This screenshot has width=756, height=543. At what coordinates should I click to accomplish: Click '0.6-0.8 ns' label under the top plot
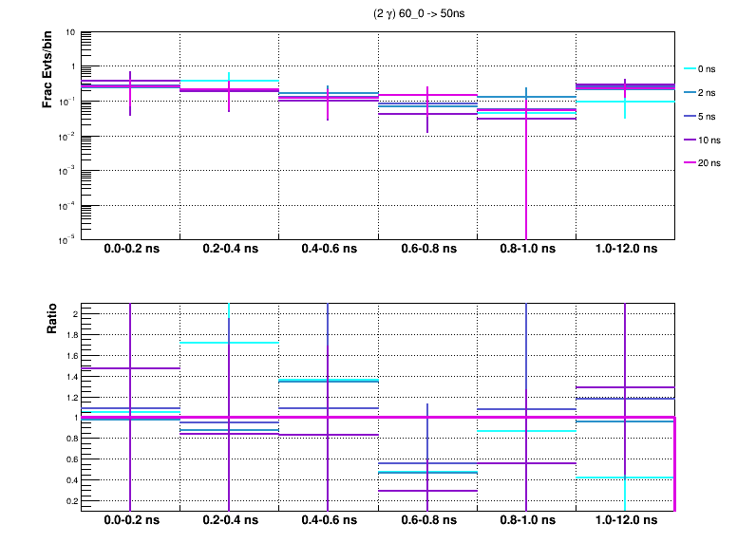tap(426, 250)
